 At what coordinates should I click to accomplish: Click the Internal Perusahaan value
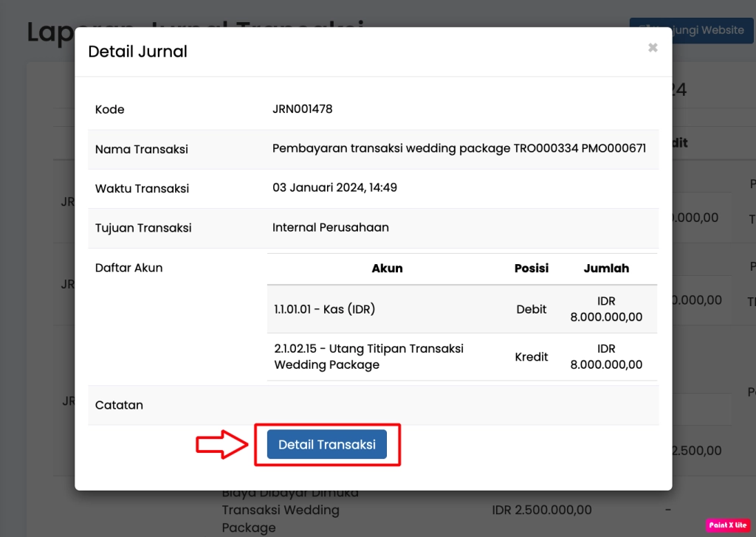pyautogui.click(x=330, y=227)
